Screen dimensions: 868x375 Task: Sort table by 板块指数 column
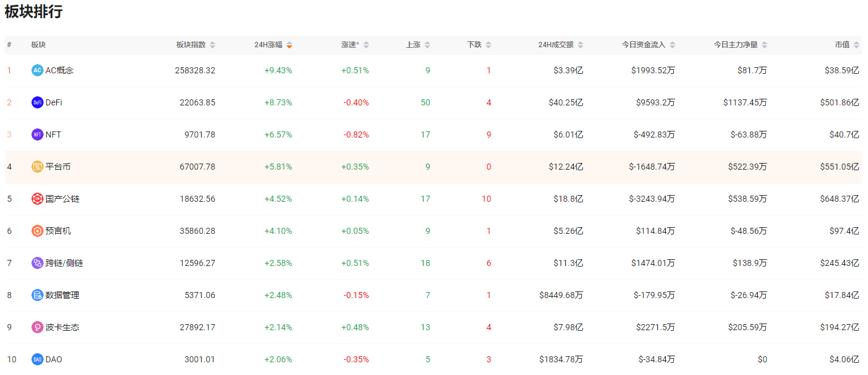click(196, 45)
